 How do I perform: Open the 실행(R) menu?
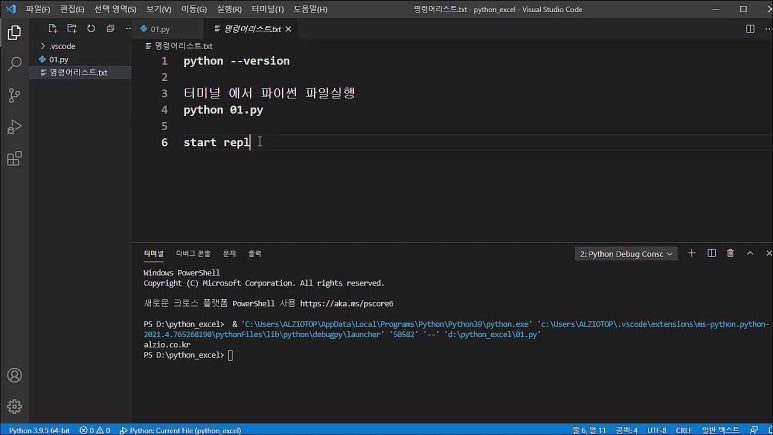pos(229,9)
